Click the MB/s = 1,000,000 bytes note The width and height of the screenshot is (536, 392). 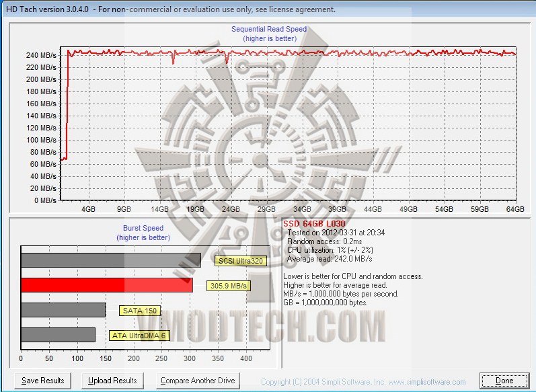coord(341,294)
